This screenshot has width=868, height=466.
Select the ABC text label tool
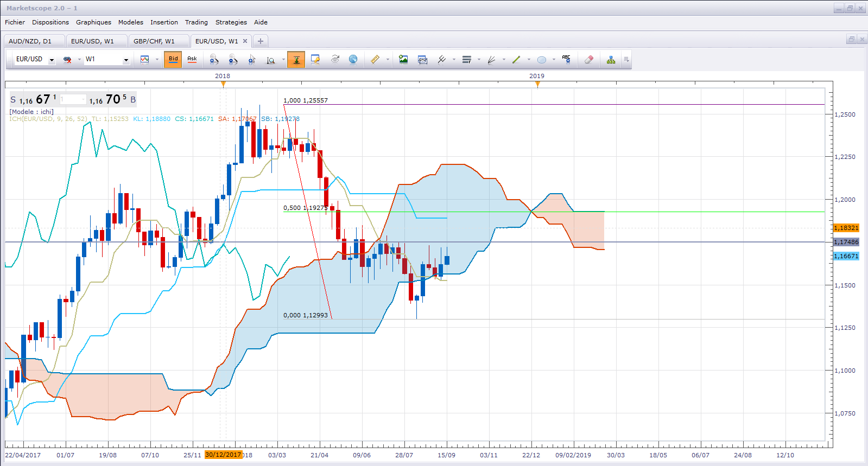point(566,60)
